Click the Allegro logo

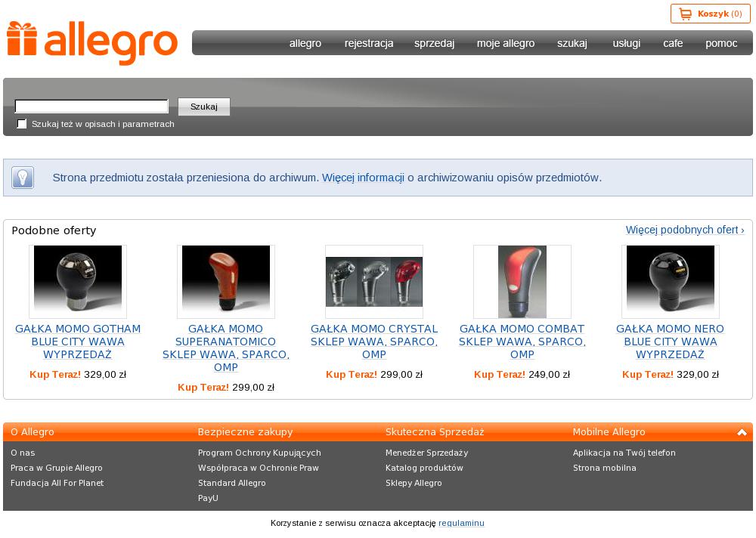coord(92,43)
